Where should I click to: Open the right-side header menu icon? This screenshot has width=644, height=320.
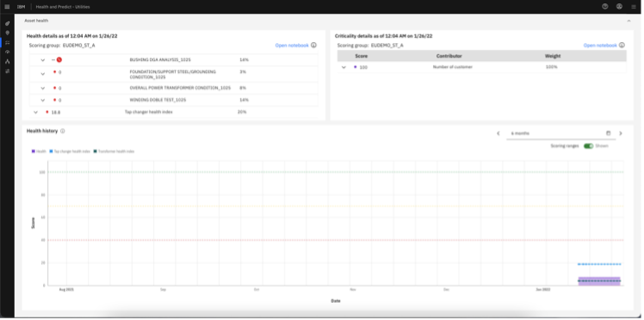click(x=634, y=7)
